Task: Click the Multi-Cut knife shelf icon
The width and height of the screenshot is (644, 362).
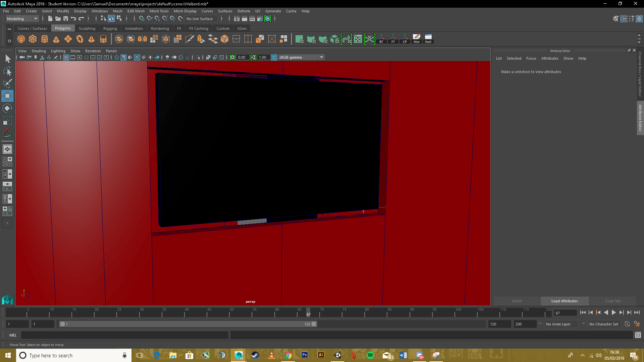Action: [x=190, y=39]
